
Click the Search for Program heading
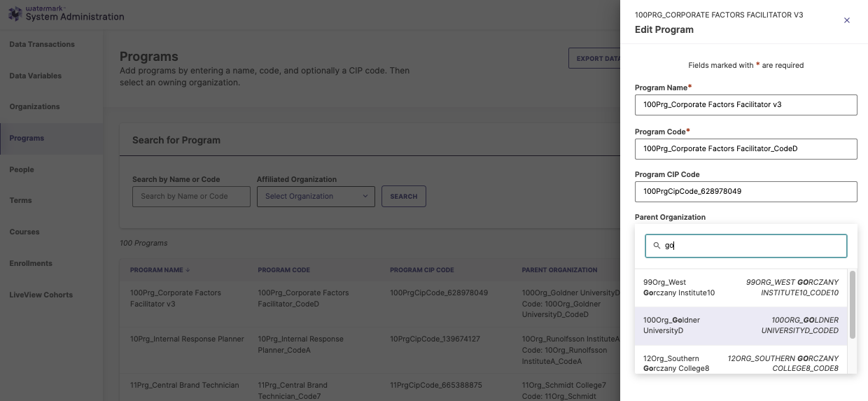tap(176, 140)
